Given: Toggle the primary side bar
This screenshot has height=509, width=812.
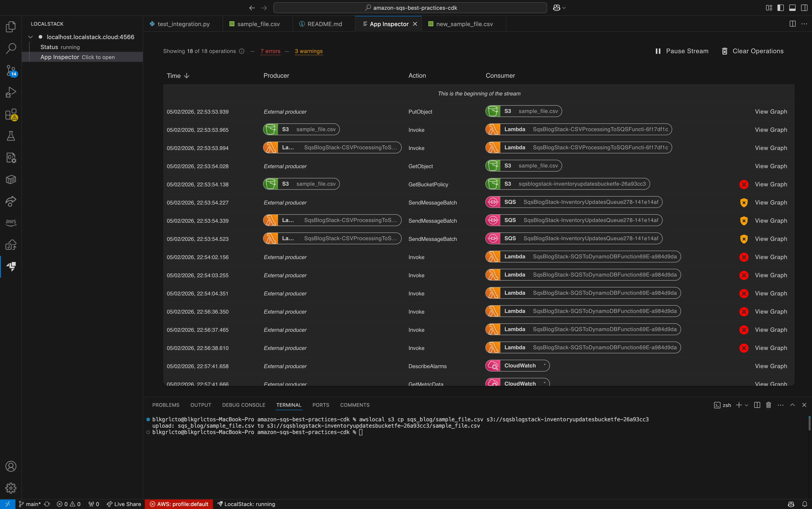Looking at the screenshot, I should pyautogui.click(x=781, y=8).
